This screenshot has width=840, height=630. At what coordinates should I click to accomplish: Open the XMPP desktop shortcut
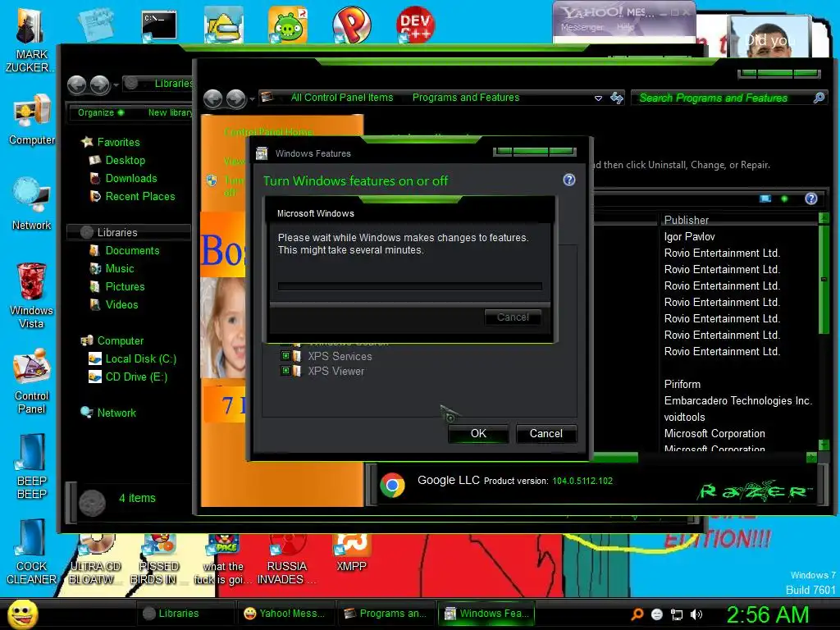coord(351,552)
